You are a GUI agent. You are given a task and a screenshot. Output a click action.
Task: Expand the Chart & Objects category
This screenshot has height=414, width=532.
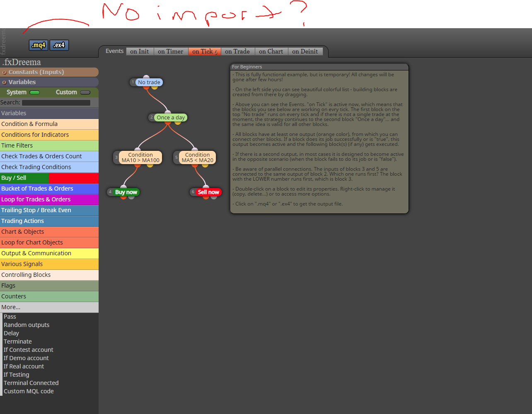click(49, 232)
